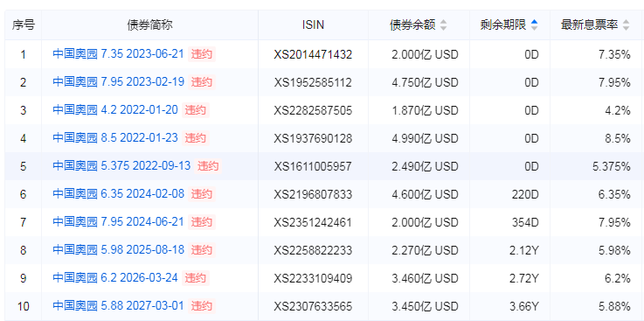Click 违约 tag on 8.5 2022-01-23 bond

coord(195,137)
